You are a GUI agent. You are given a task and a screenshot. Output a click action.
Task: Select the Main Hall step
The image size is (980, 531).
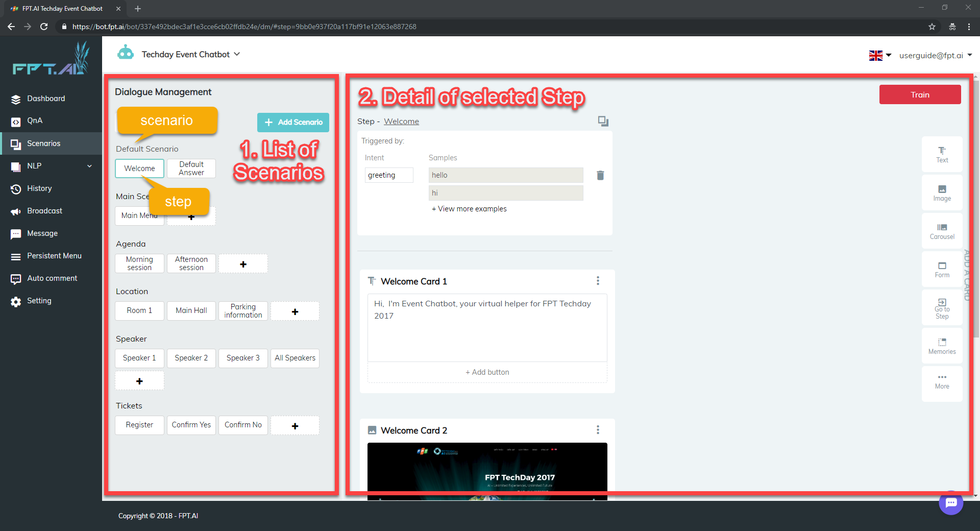(191, 310)
